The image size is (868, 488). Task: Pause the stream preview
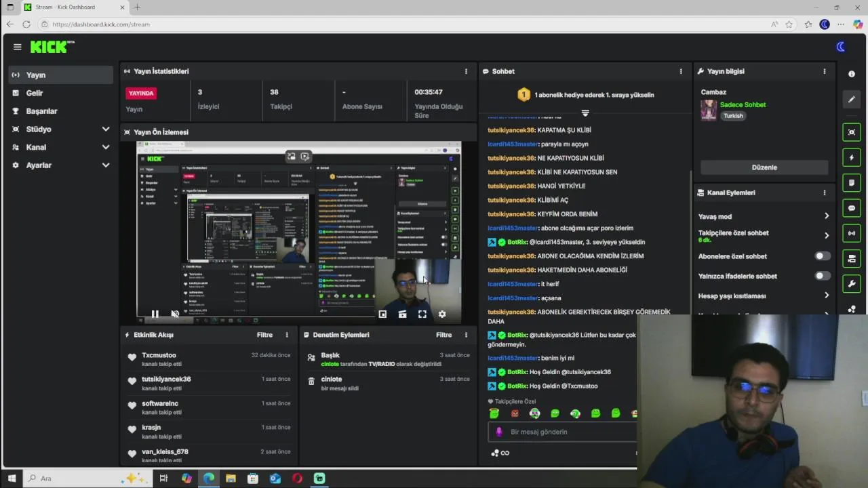155,314
